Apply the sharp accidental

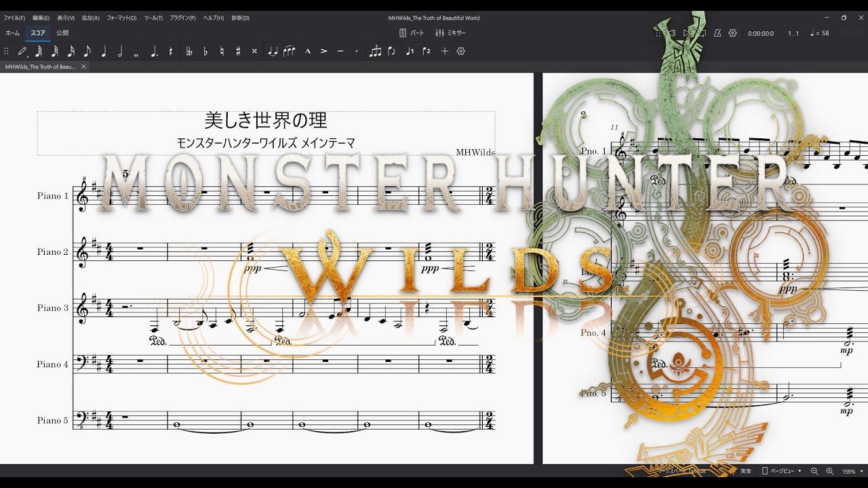238,51
